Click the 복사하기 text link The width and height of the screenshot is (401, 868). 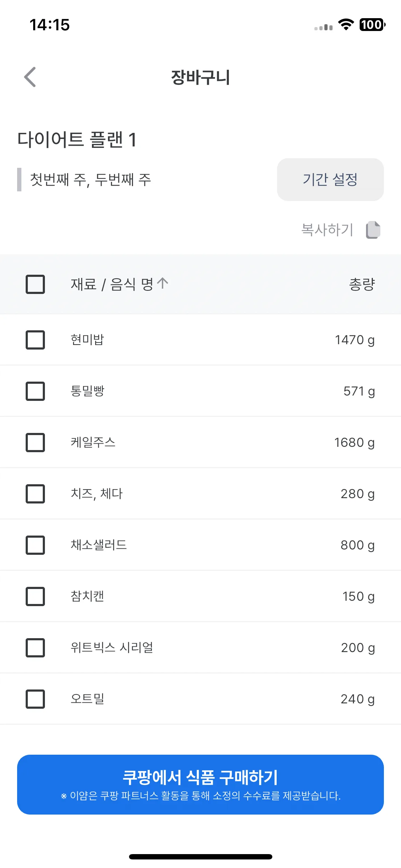pos(327,230)
